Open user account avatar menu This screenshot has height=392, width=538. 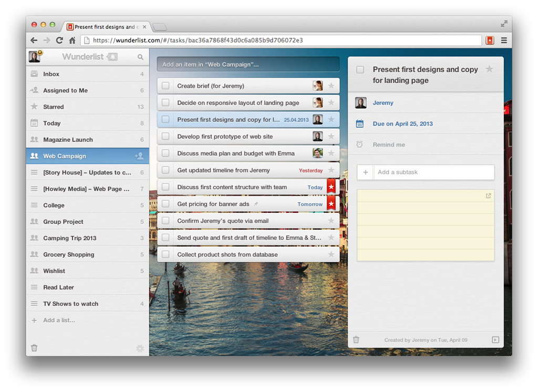35,57
